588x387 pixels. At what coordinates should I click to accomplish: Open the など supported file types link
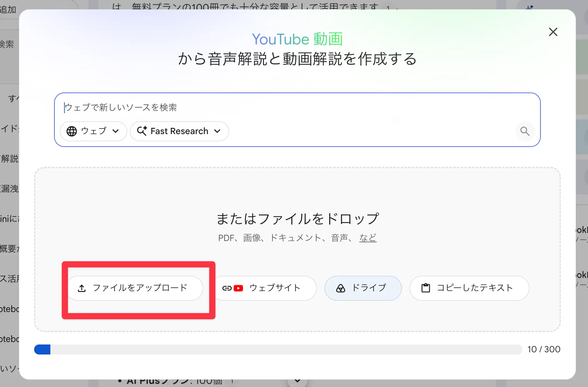pos(368,238)
